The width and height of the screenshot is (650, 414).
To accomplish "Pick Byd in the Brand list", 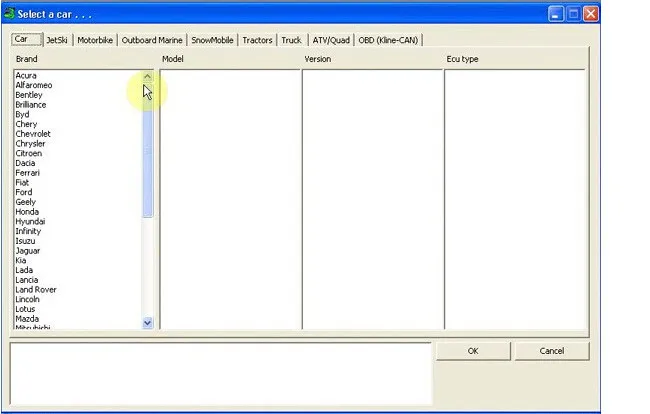I will 22,114.
